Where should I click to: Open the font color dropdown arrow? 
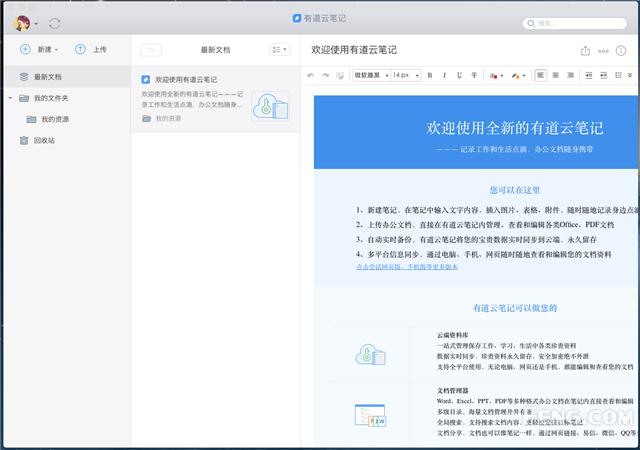502,76
